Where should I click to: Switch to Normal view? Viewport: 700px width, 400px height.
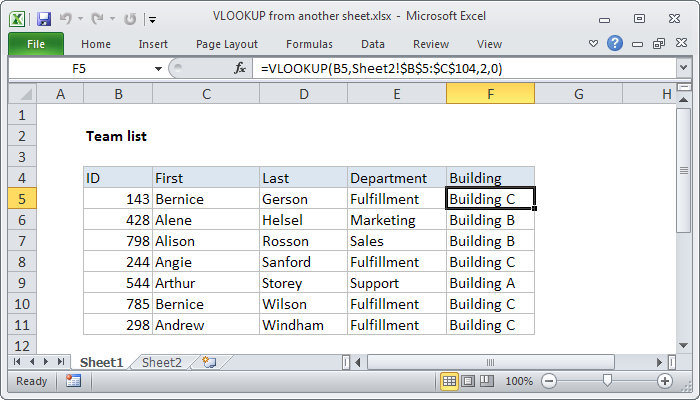pyautogui.click(x=449, y=381)
